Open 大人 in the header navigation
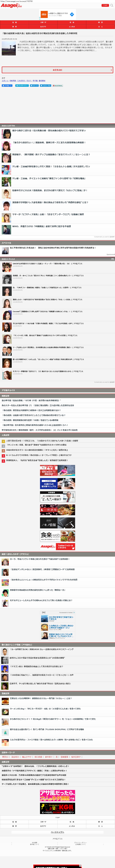 (x=100, y=27)
